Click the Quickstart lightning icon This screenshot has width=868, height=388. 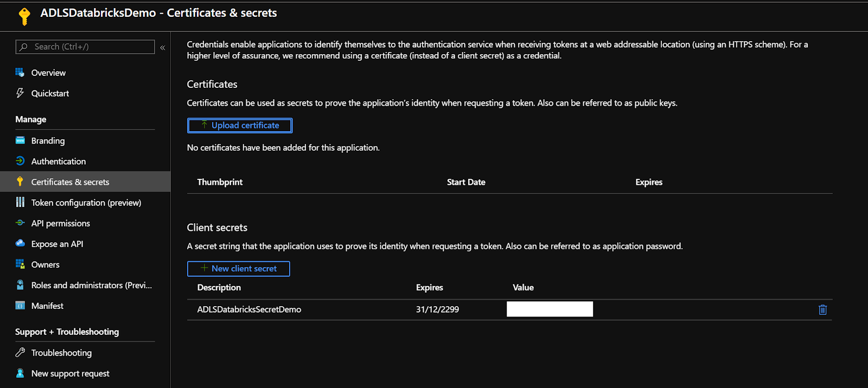click(20, 93)
